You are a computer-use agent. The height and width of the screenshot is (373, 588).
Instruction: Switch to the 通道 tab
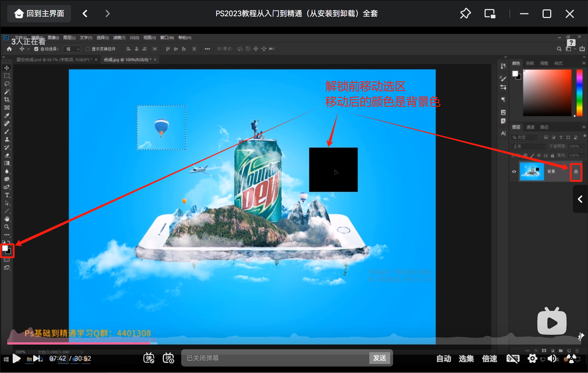(530, 127)
